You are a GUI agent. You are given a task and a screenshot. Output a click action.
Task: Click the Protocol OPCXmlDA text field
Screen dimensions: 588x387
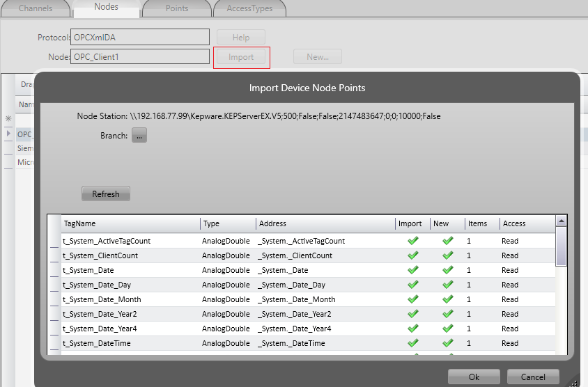(140, 37)
